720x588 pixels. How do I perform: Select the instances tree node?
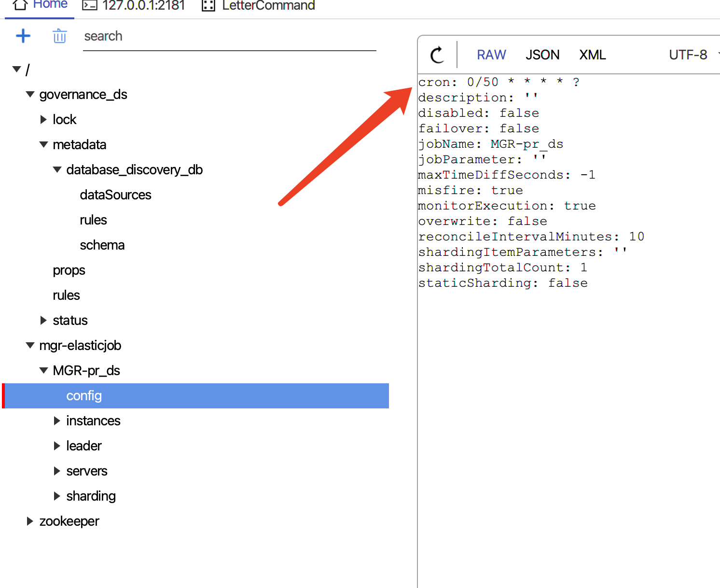93,420
